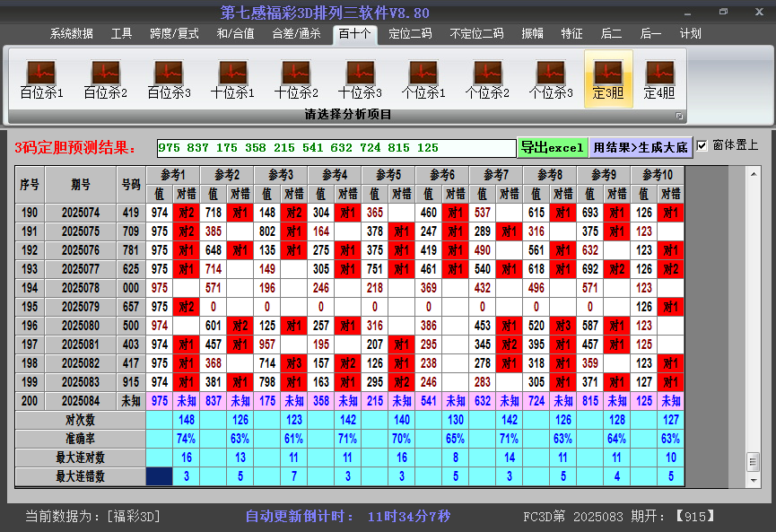
Task: Select the 十位杀1 analysis icon
Action: point(232,79)
